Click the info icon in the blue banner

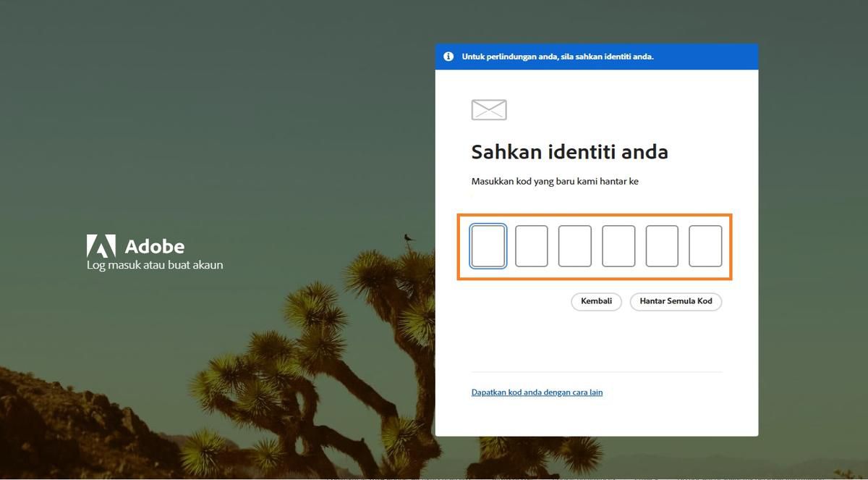[448, 56]
